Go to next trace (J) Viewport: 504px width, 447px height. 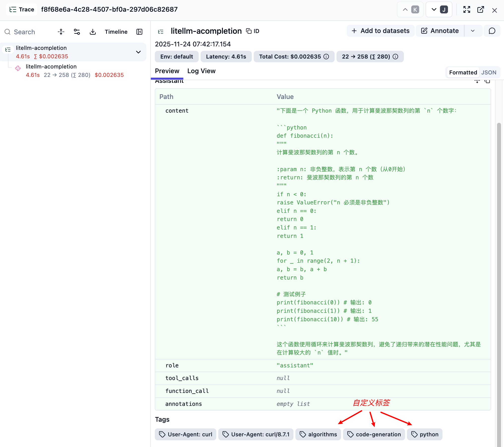[439, 10]
